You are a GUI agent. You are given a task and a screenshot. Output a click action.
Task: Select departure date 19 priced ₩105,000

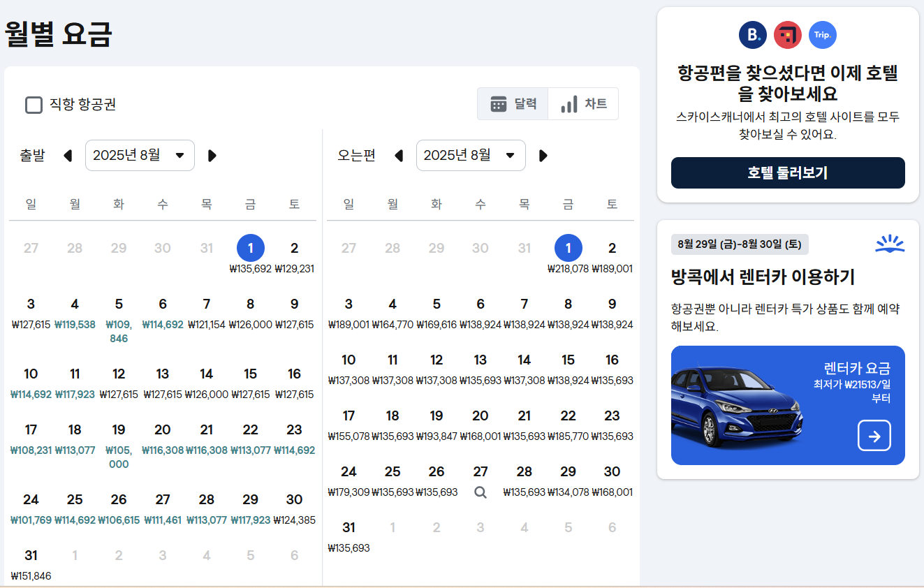click(x=119, y=446)
